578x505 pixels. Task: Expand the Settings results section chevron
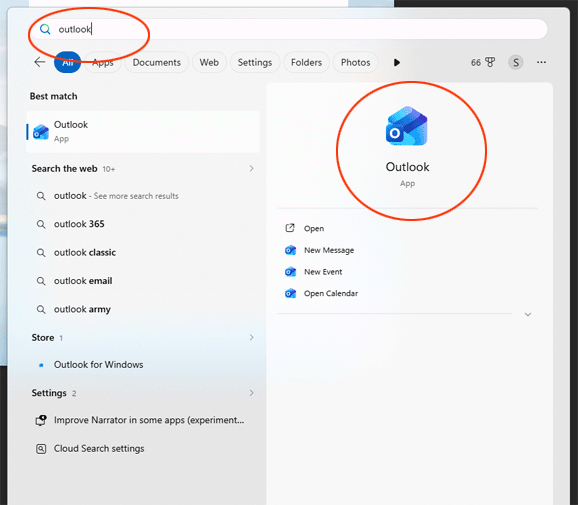click(251, 393)
